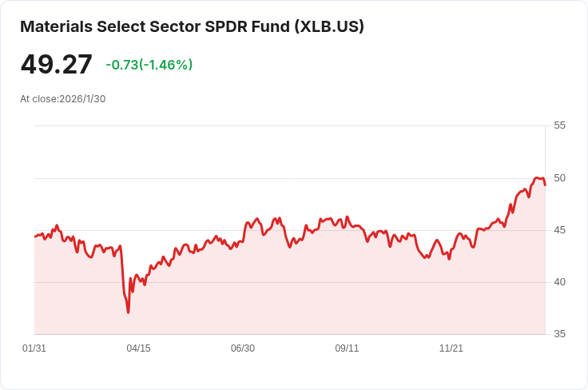Click the current price 49.27
Image resolution: width=588 pixels, height=390 pixels.
click(x=56, y=65)
